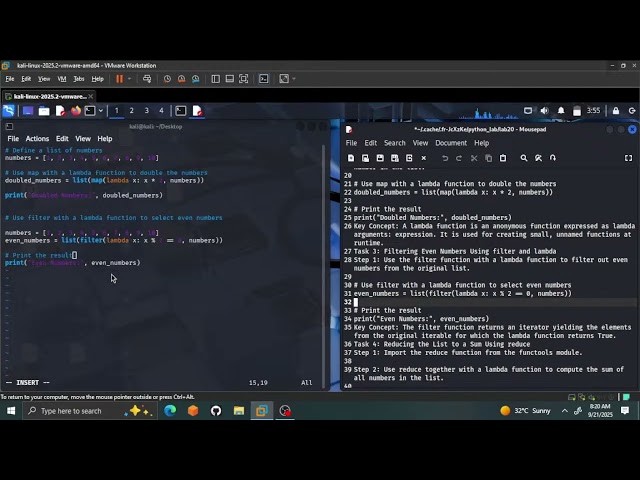Click the terminal window scrollbar
640x480 pixels.
tap(324, 266)
